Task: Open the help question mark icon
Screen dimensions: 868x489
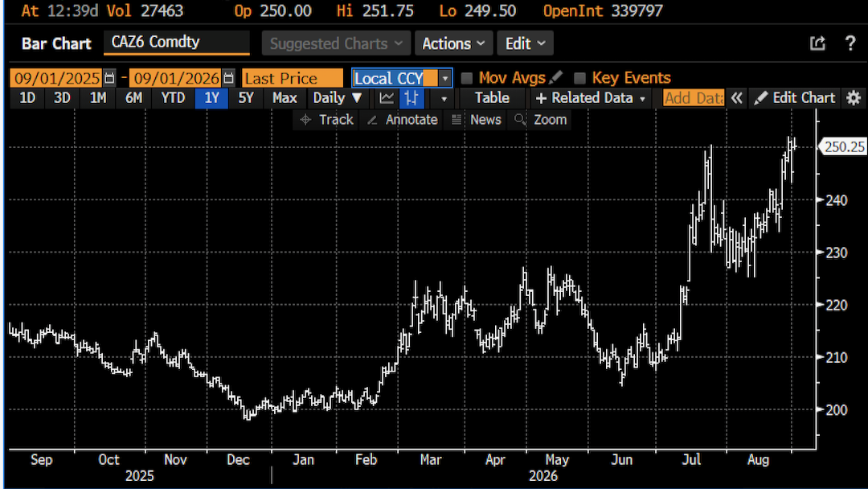Action: point(850,43)
